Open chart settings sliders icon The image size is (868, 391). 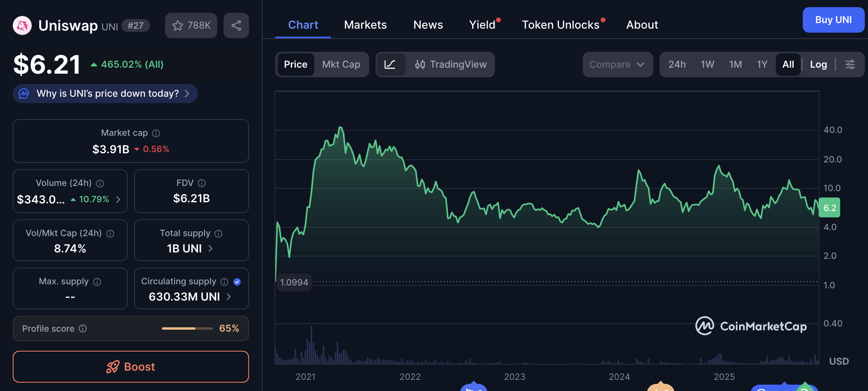(x=850, y=64)
